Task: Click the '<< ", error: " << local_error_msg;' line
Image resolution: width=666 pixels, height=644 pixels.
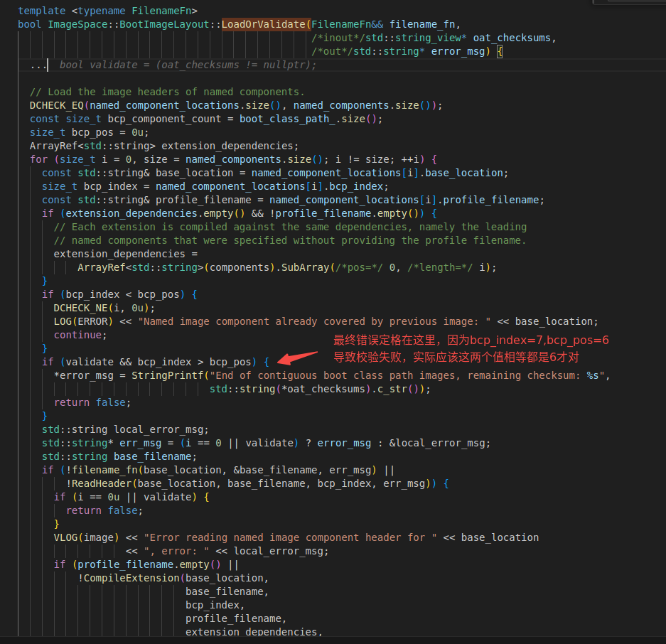Action: (x=227, y=552)
